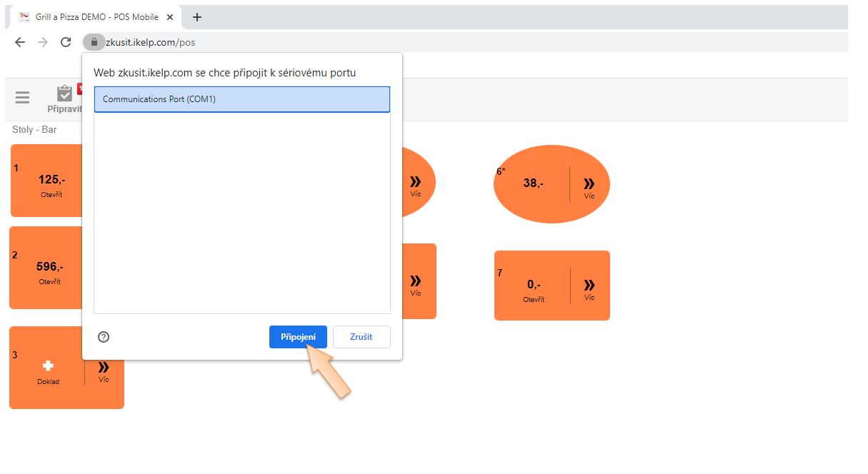Open the hamburger main menu
This screenshot has width=868, height=474.
point(23,98)
